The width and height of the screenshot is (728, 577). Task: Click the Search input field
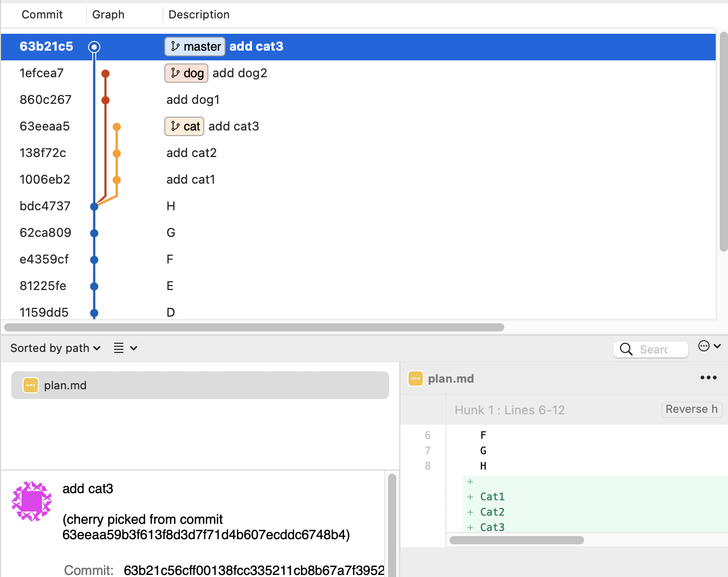651,349
